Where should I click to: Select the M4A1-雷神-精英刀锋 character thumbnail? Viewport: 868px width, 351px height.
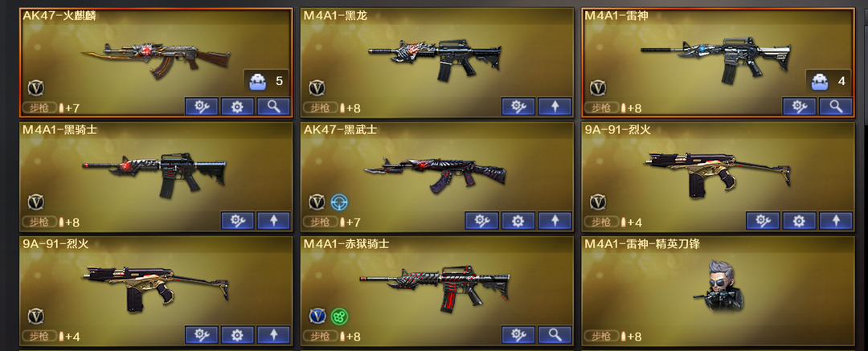718,286
